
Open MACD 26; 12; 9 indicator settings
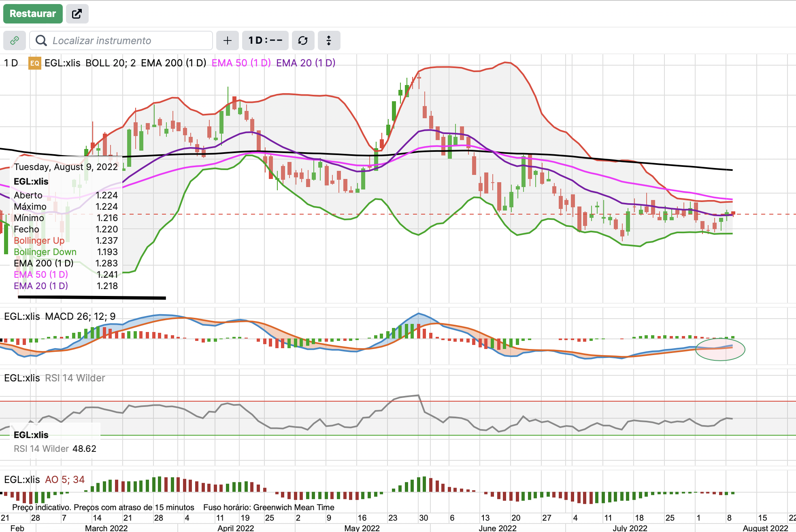point(80,316)
